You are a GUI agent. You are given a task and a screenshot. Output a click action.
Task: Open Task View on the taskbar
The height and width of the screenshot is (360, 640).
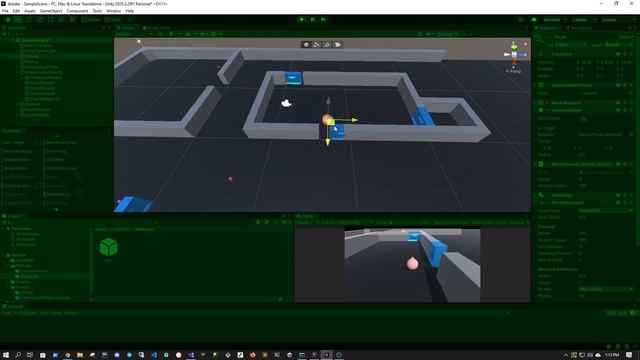pos(30,355)
